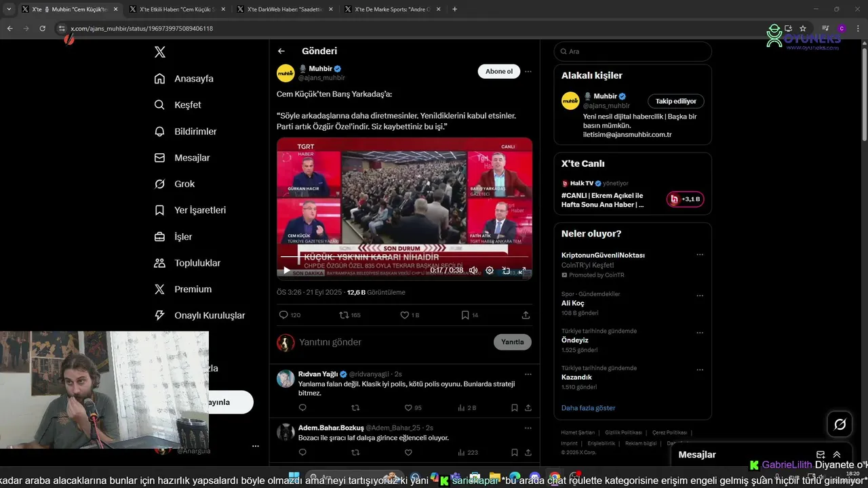Open video settings gear
Screen dimensions: 868x488
(490, 270)
